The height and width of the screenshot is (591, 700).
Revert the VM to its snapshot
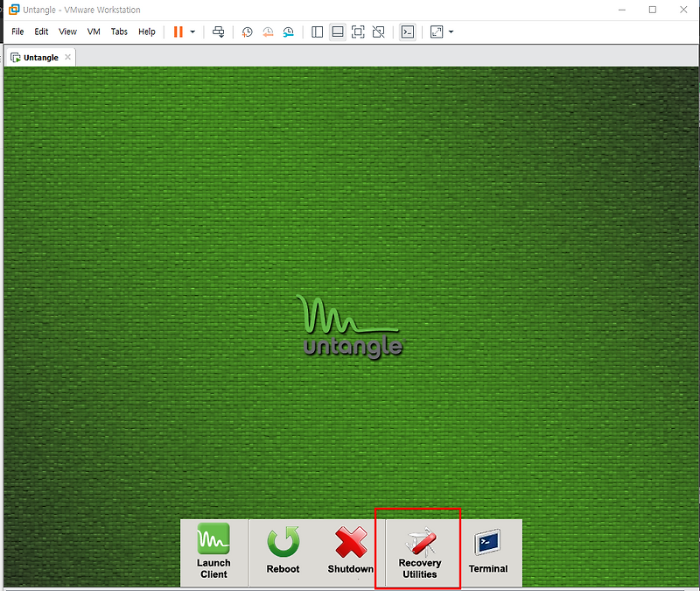tap(268, 32)
